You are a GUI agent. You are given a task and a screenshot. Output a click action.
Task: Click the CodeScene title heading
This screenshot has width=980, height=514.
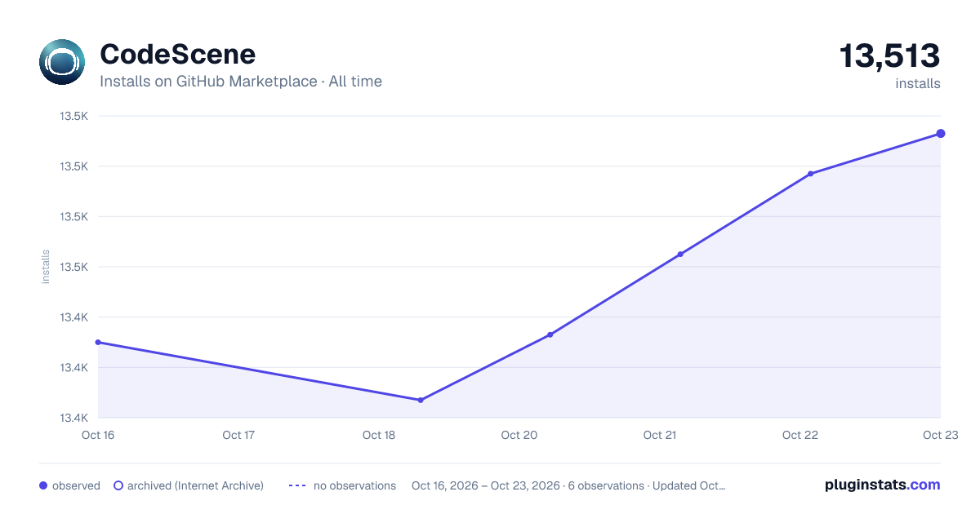click(x=177, y=54)
